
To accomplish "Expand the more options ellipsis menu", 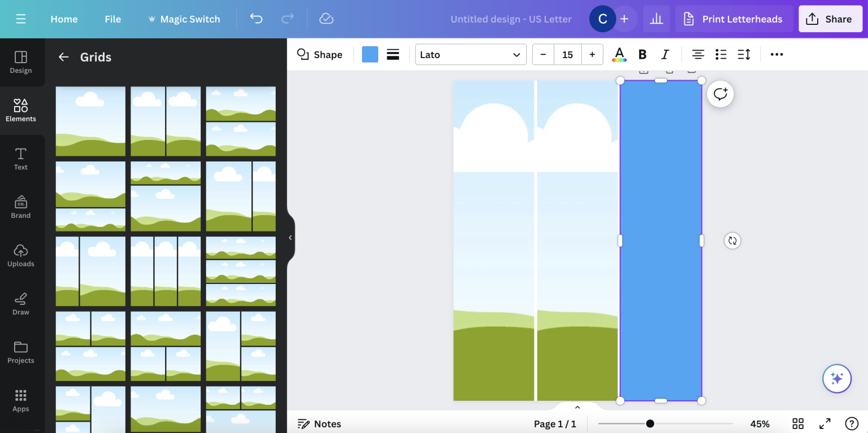I will pyautogui.click(x=776, y=55).
